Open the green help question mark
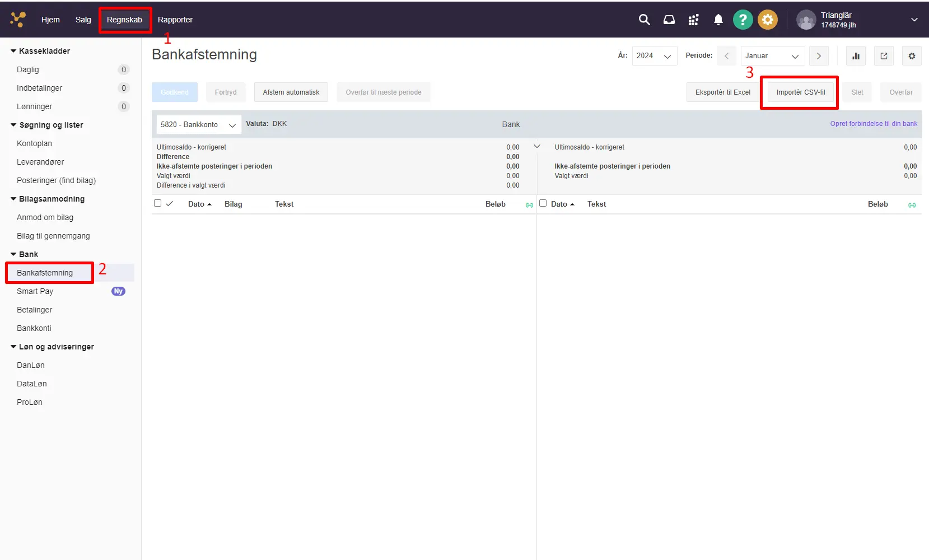This screenshot has height=560, width=929. 743,20
